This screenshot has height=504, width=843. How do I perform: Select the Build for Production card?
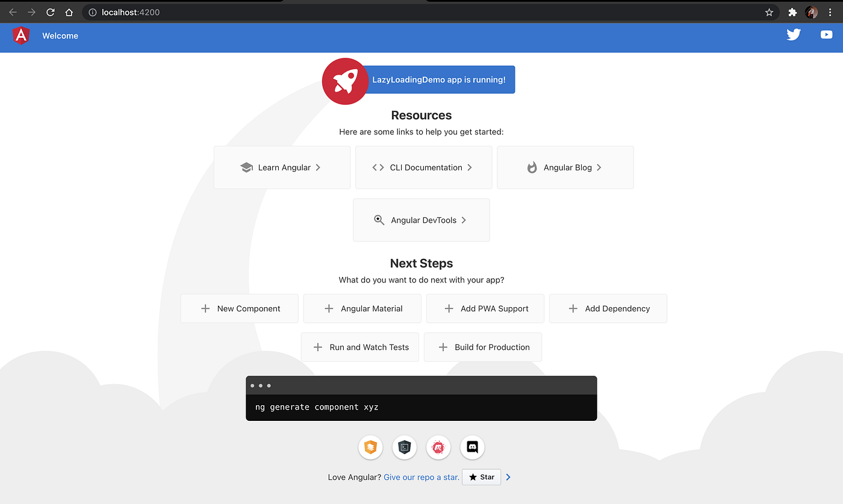pos(483,347)
